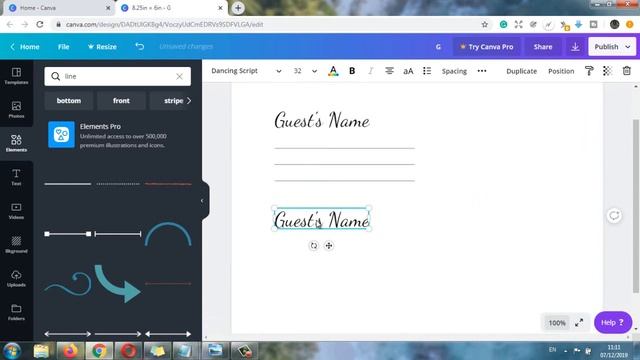This screenshot has height=360, width=640.
Task: Add the solid white line element
Action: point(68,184)
